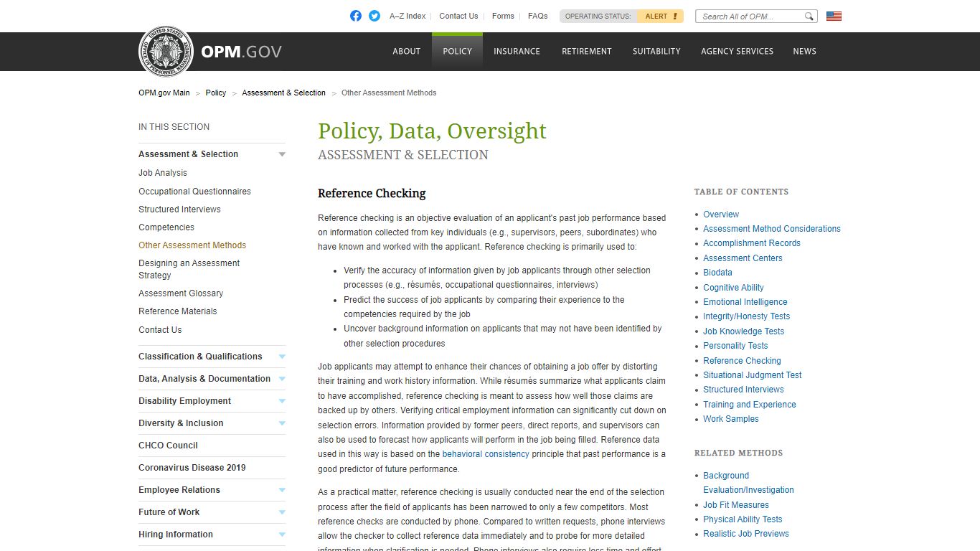Expand Disability Employment section arrow

[x=282, y=401]
